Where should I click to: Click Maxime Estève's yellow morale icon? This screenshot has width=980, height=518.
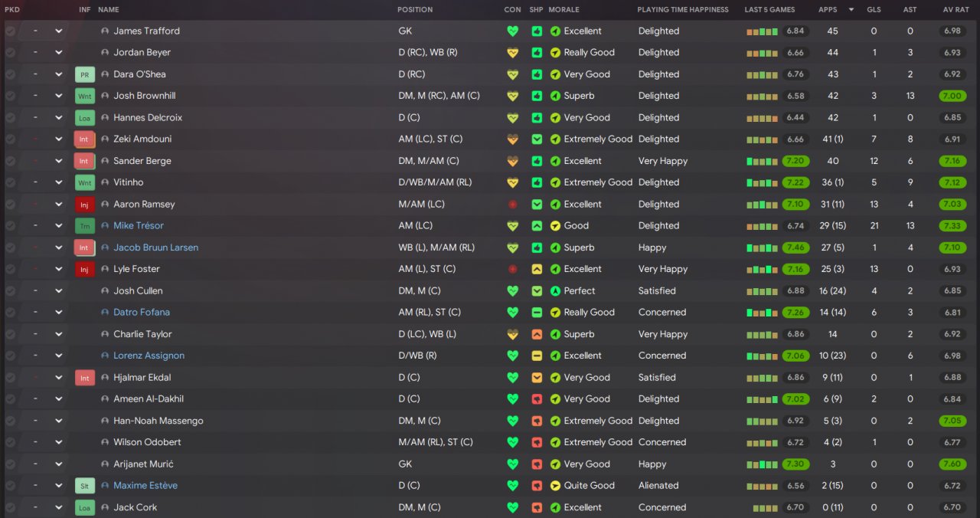[555, 486]
